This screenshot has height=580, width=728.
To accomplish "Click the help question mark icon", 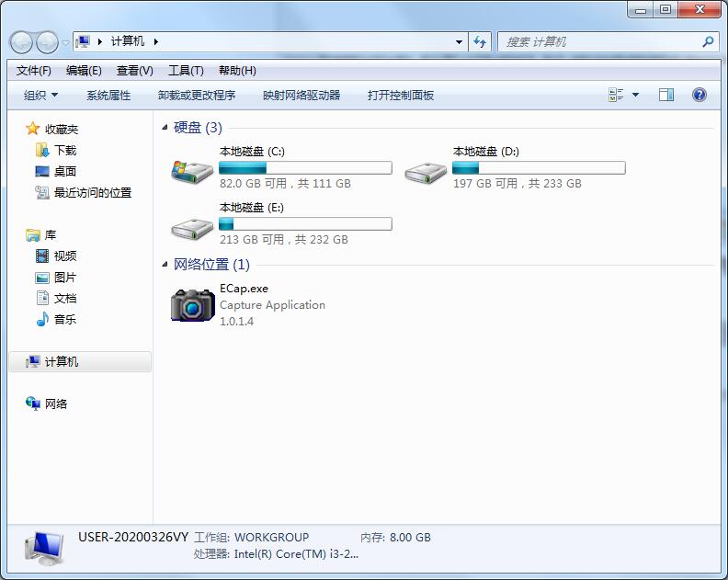I will [699, 95].
